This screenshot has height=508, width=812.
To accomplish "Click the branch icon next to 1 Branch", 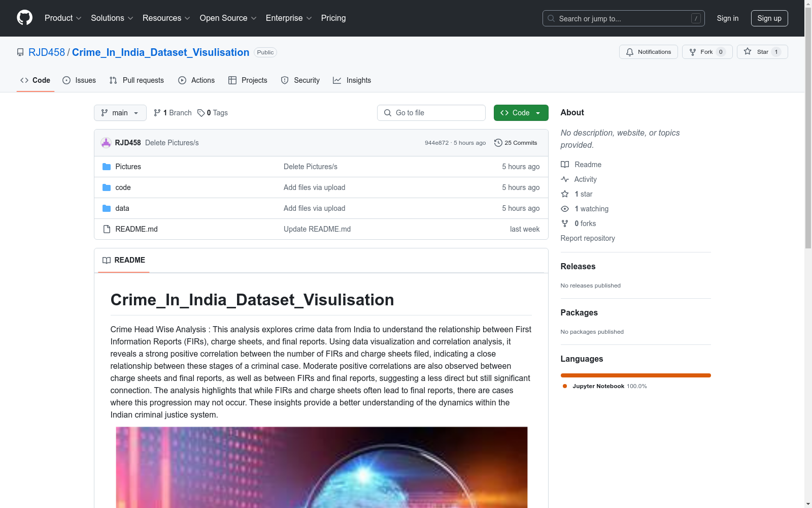I will (157, 113).
